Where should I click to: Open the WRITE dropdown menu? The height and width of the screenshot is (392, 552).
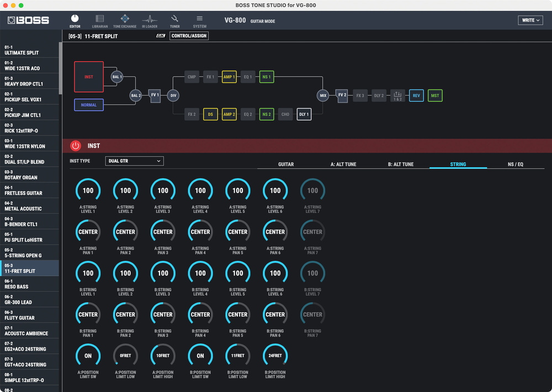coord(530,20)
